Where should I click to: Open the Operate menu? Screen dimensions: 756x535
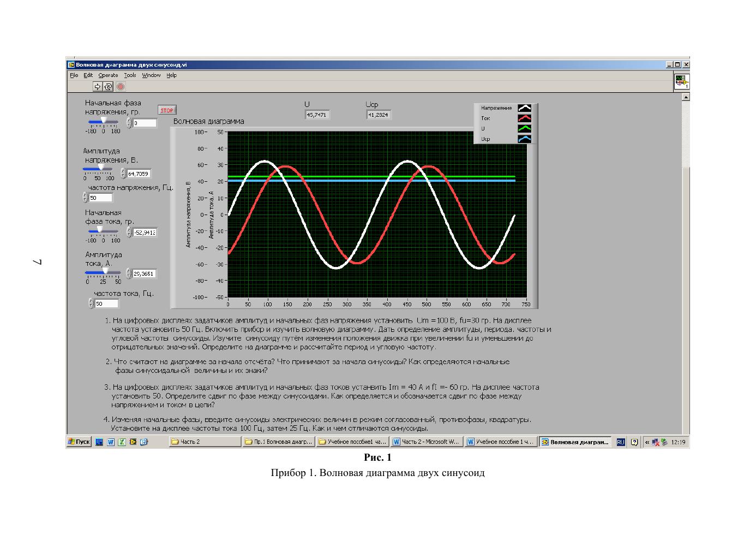(x=108, y=75)
